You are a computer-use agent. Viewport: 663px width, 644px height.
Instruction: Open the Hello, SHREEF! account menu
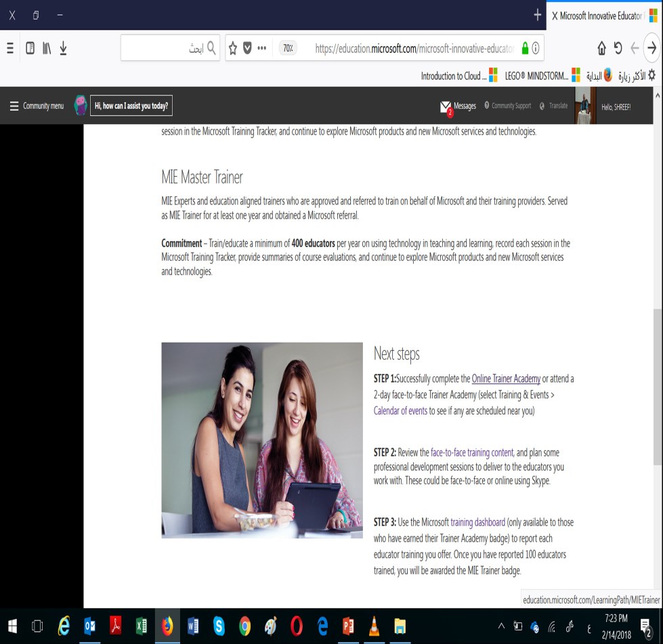coord(616,107)
